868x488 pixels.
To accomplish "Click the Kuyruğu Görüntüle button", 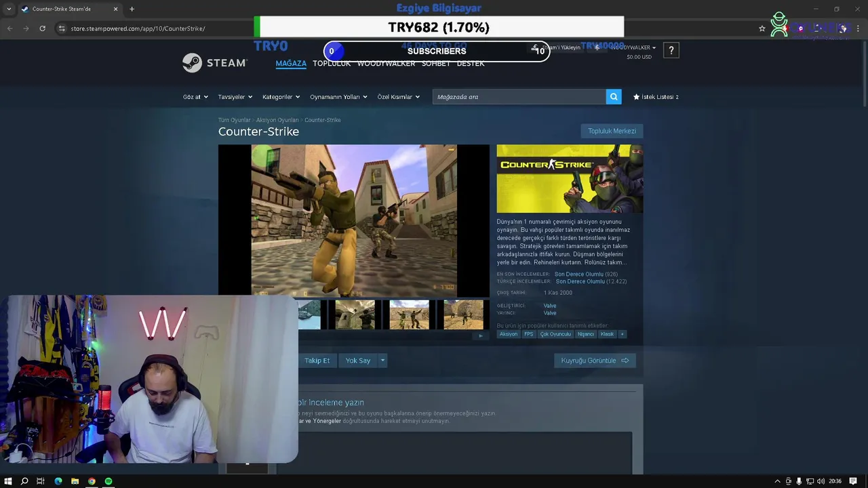I will (x=595, y=361).
